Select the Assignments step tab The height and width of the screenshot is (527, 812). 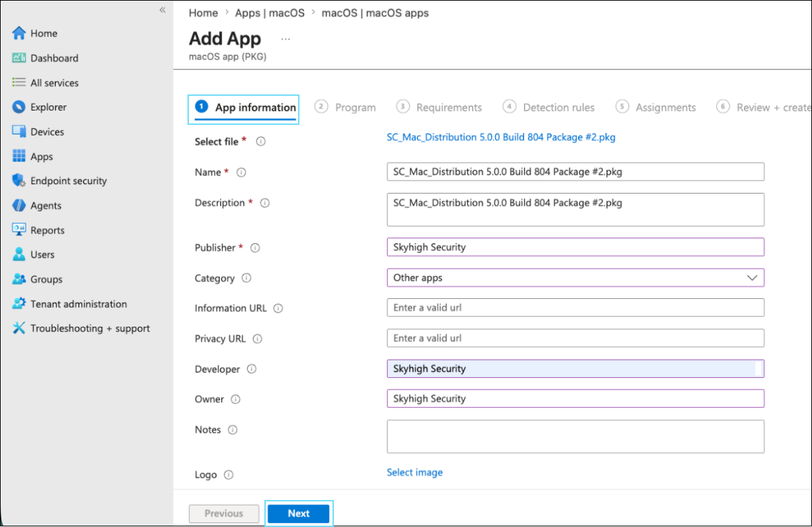pos(656,107)
